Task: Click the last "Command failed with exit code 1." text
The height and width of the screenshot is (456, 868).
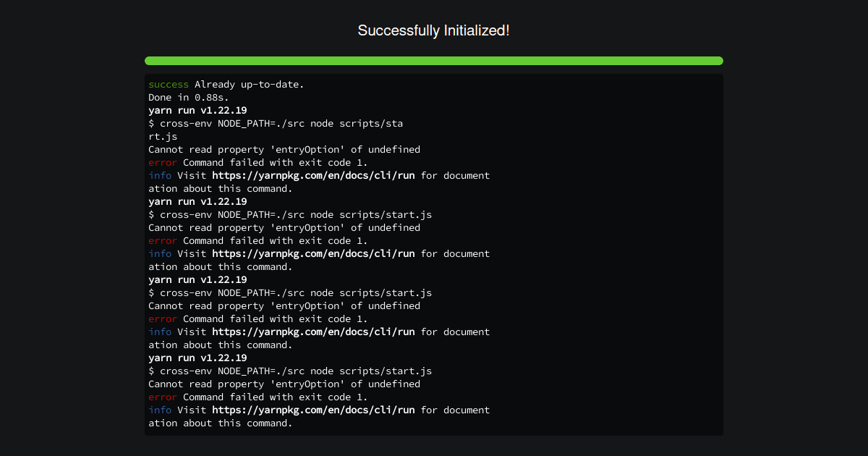Action: click(276, 397)
